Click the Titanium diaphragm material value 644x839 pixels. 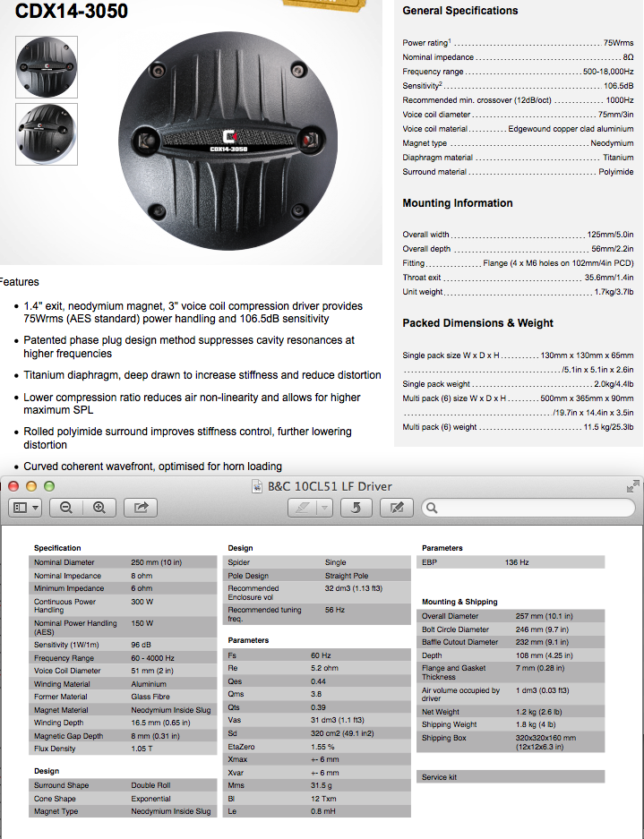pyautogui.click(x=618, y=158)
